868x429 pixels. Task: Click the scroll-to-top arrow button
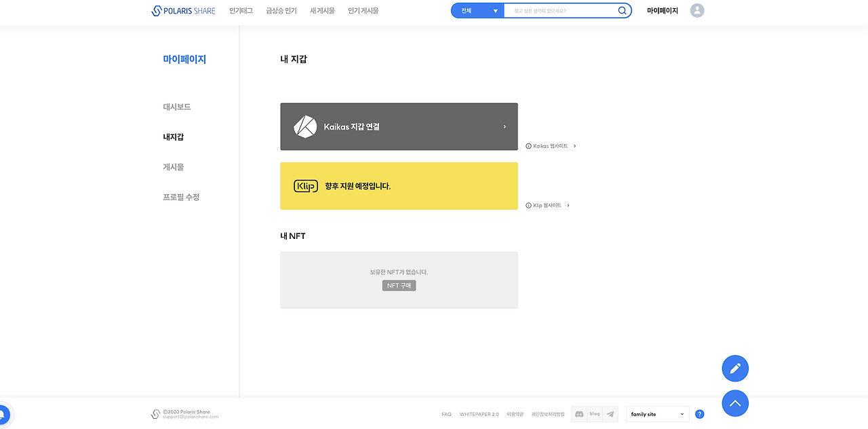(x=735, y=403)
